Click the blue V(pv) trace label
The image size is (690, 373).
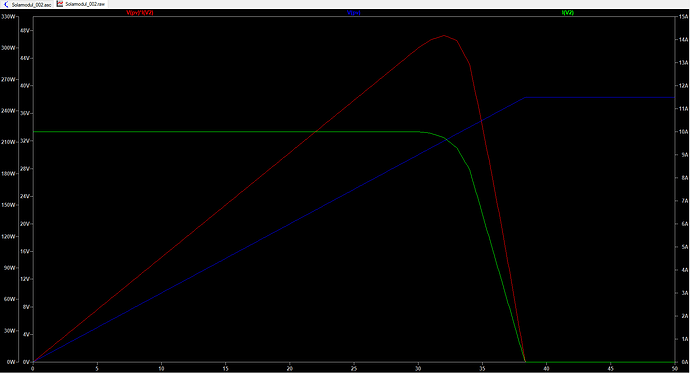coord(354,13)
